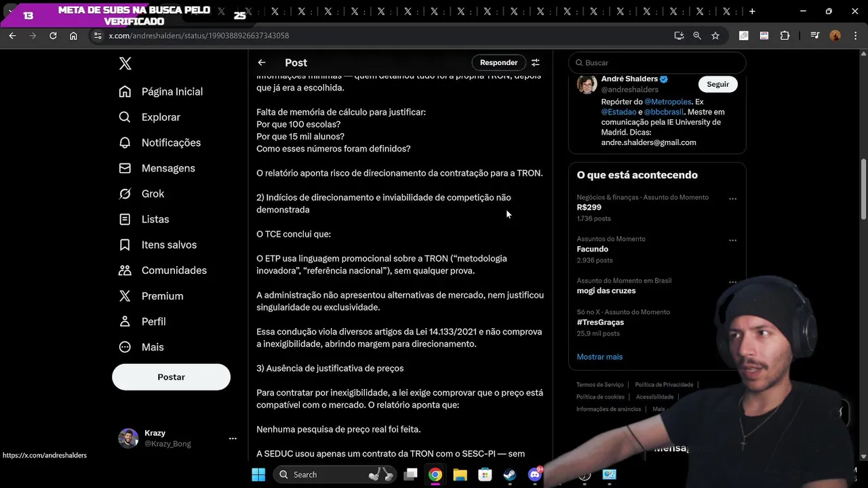
Task: Open Comunidades in the sidebar
Action: (x=163, y=270)
